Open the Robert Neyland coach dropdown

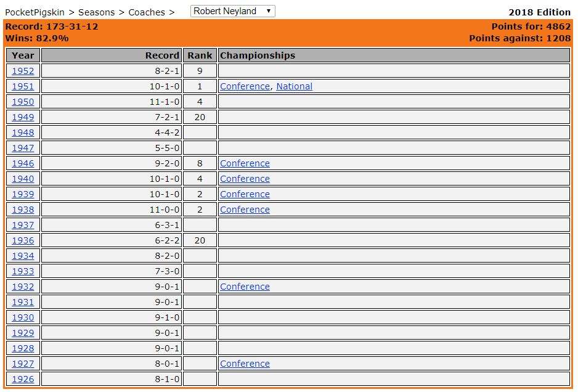click(x=232, y=11)
